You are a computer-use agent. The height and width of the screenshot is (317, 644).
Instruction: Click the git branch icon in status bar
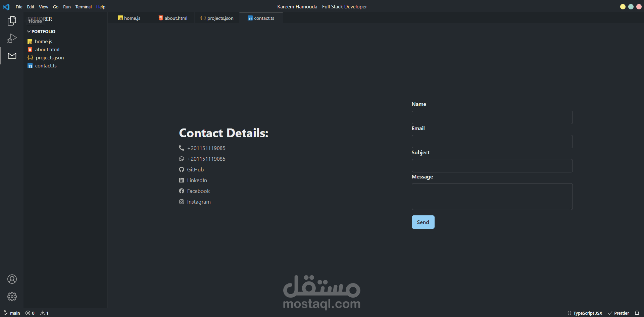point(6,313)
